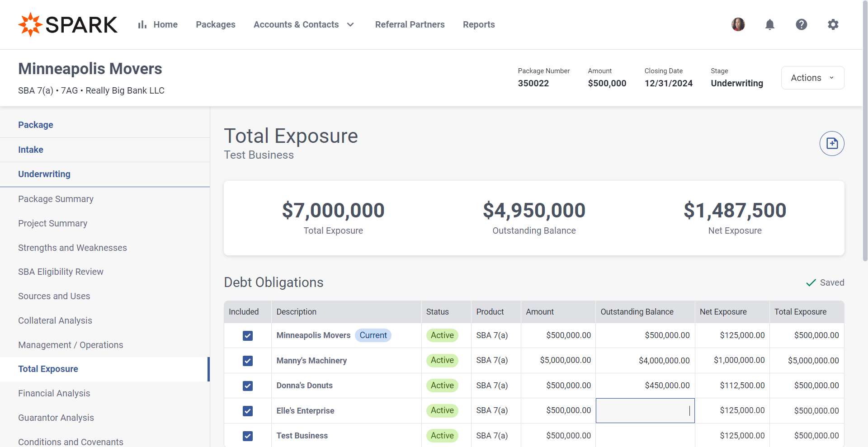Open the settings gear icon
The height and width of the screenshot is (447, 868).
(833, 24)
